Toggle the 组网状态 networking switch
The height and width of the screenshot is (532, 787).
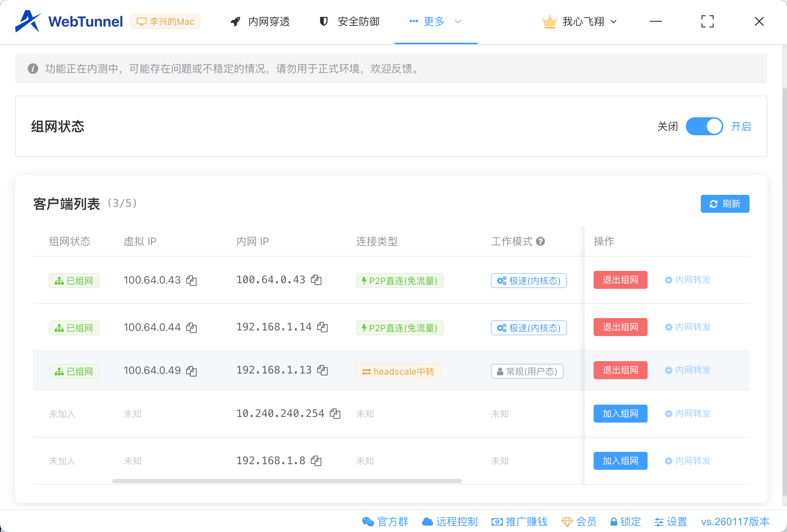(x=704, y=126)
